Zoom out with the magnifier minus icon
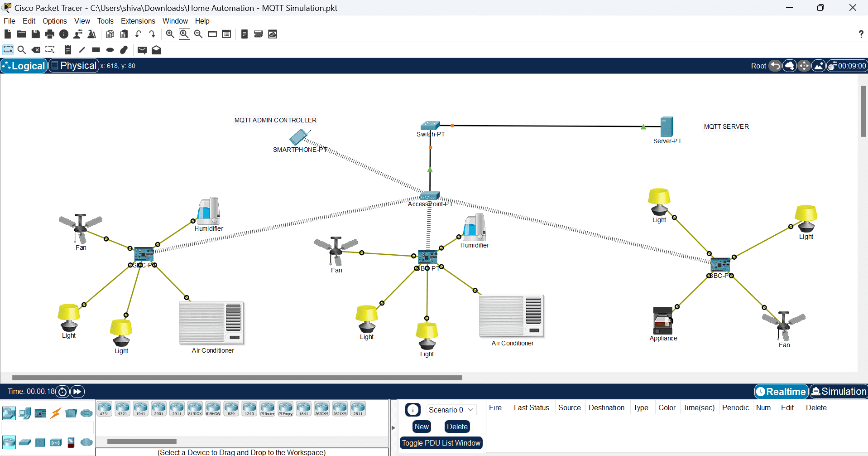Screen dimensions: 868x456 [x=198, y=34]
